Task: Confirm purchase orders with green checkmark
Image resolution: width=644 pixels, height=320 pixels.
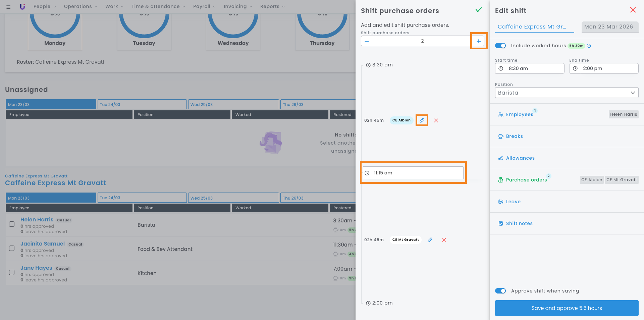Action: (478, 10)
